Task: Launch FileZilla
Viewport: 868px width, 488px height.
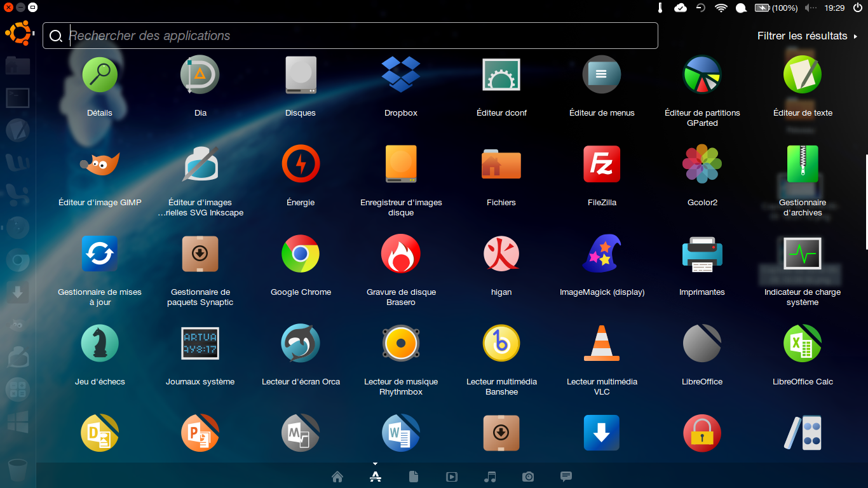Action: 602,164
